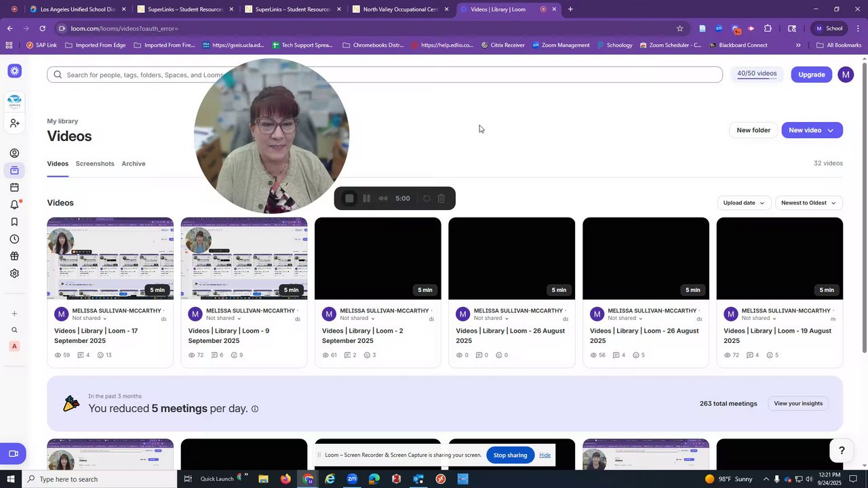Open the watch later clock icon
The width and height of the screenshot is (868, 488).
[x=14, y=239]
